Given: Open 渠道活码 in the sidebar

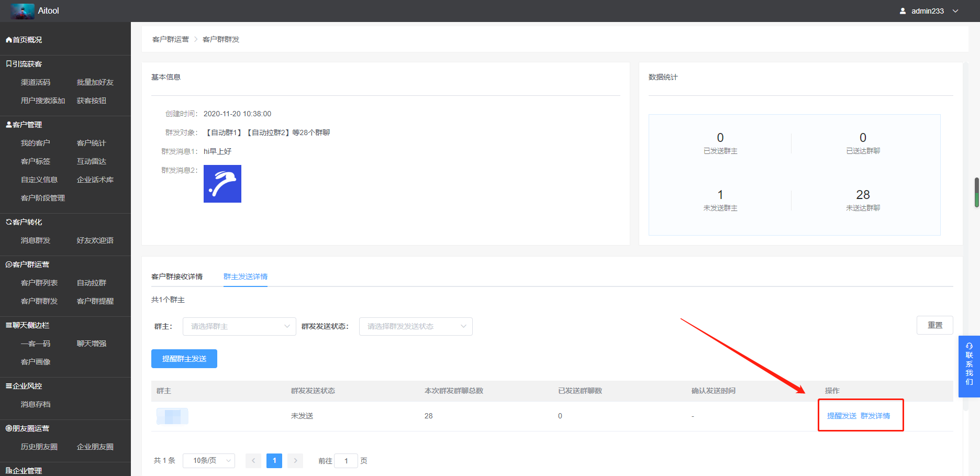Looking at the screenshot, I should (x=36, y=82).
